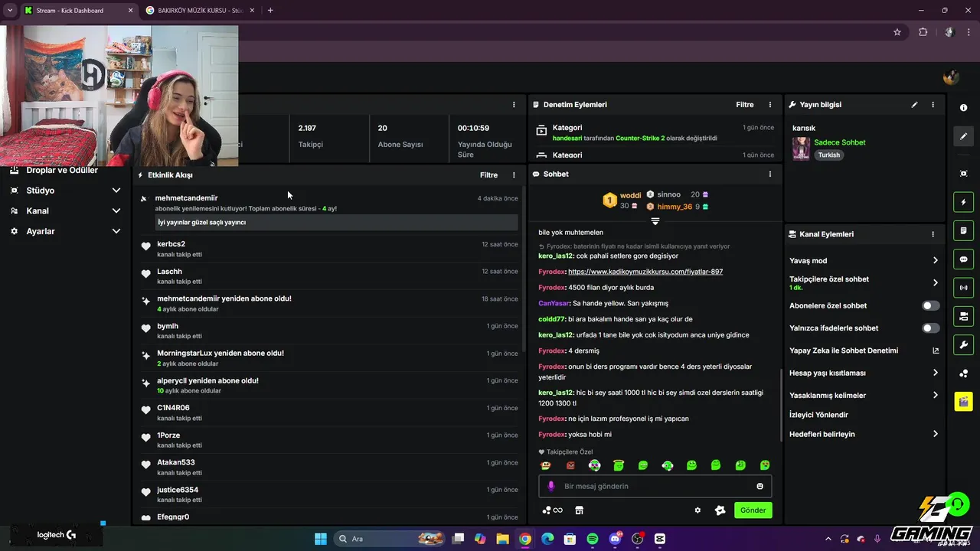Viewport: 980px width, 551px height.
Task: Switch to BAKIRKÖY MÜZİK KURSU tab
Action: pos(201,11)
